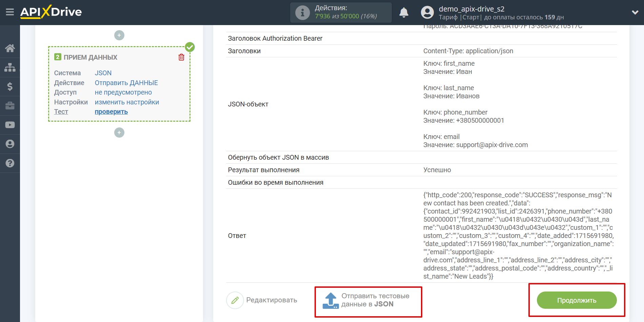Click the green checkmark status icon
This screenshot has width=644, height=322.
190,47
